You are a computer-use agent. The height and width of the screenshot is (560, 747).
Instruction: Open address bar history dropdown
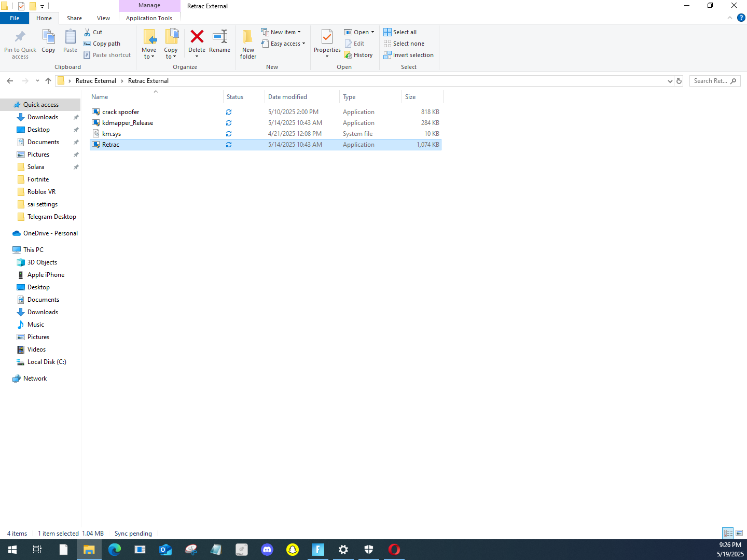(x=670, y=81)
